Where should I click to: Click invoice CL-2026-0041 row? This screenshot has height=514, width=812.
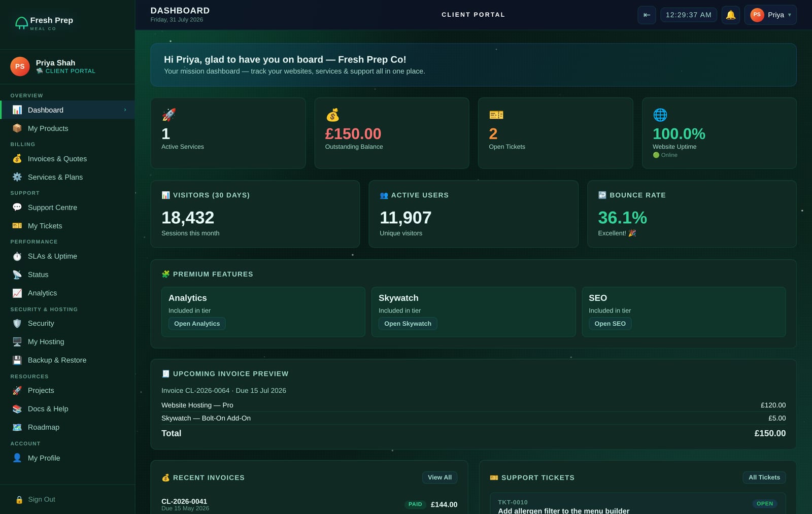pyautogui.click(x=309, y=504)
